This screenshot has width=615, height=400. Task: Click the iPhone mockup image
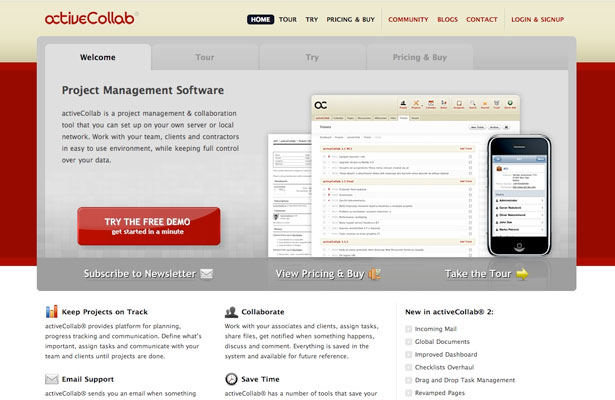coord(519,195)
